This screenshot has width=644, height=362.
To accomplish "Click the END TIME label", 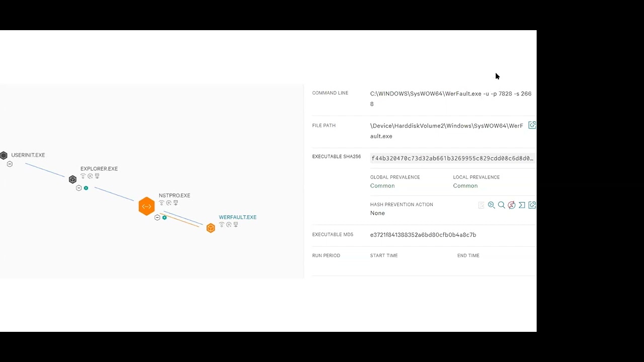I will point(468,256).
